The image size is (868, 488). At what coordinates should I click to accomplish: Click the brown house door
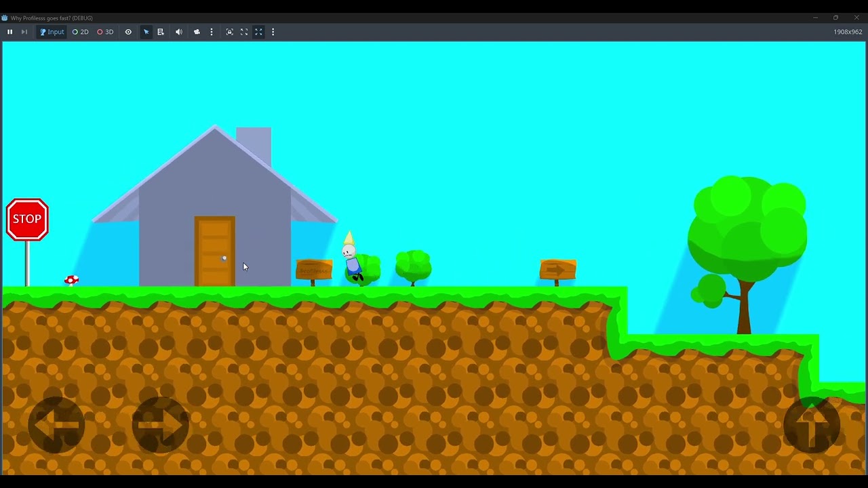215,251
